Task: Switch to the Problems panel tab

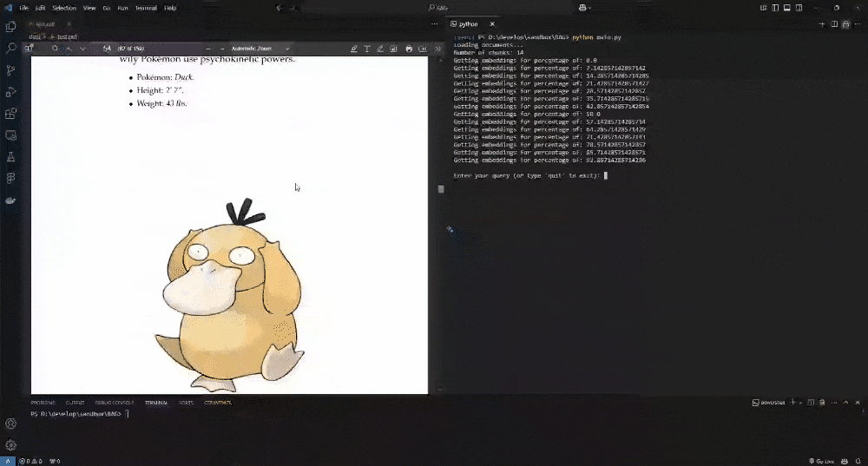Action: click(x=43, y=403)
